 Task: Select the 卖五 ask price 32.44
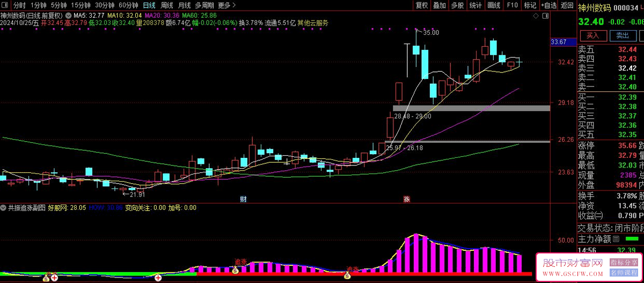(x=627, y=49)
